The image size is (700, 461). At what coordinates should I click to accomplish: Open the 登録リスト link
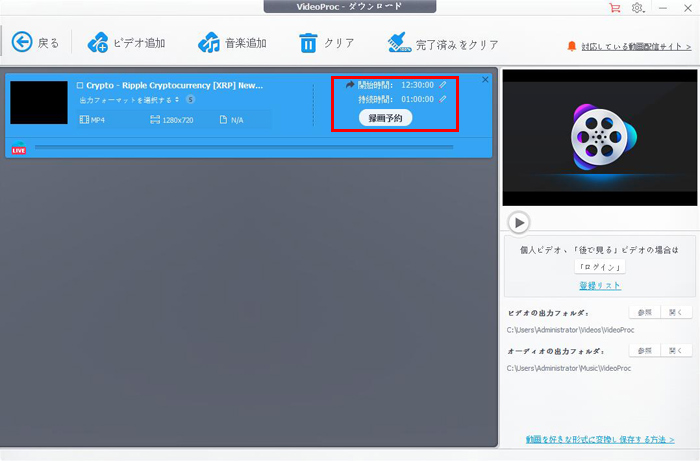599,285
